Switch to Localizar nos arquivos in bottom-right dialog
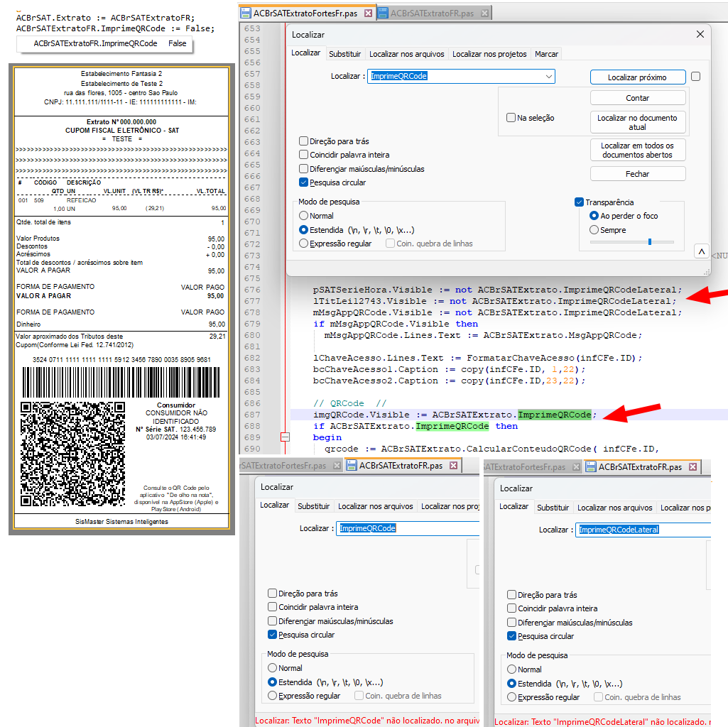The height and width of the screenshot is (727, 728). (614, 508)
